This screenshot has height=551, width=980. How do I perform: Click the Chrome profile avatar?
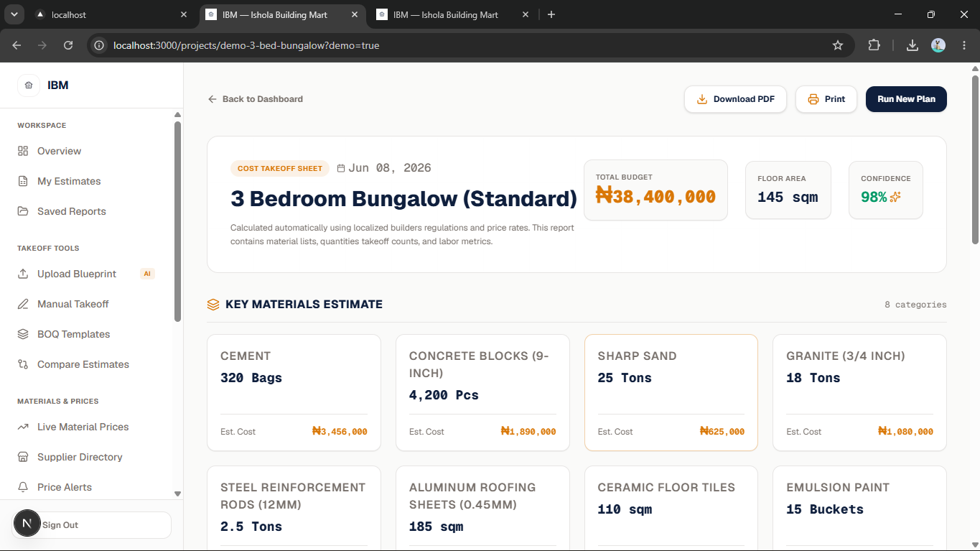coord(938,45)
